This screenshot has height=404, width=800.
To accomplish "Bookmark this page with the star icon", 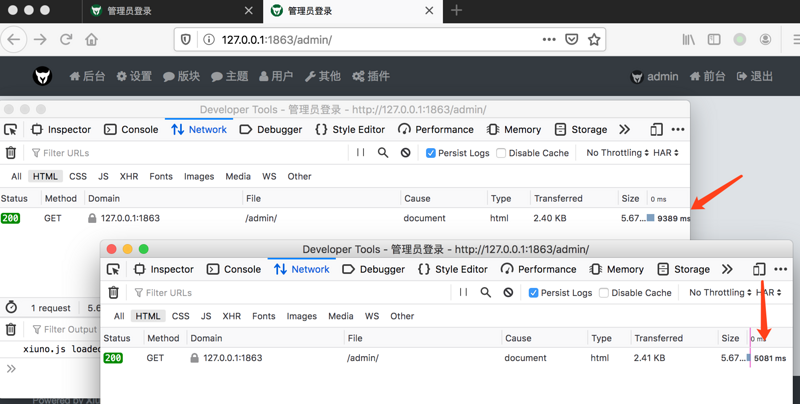I will pos(594,39).
